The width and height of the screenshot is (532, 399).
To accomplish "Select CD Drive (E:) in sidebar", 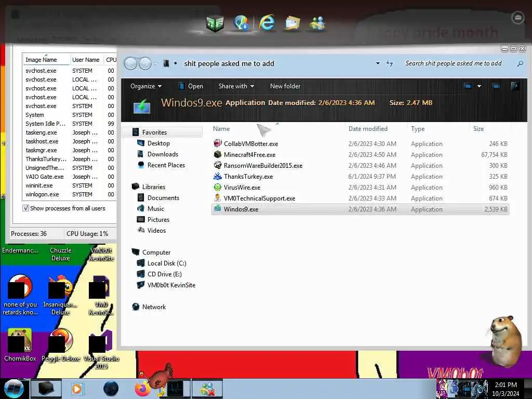I will 165,274.
